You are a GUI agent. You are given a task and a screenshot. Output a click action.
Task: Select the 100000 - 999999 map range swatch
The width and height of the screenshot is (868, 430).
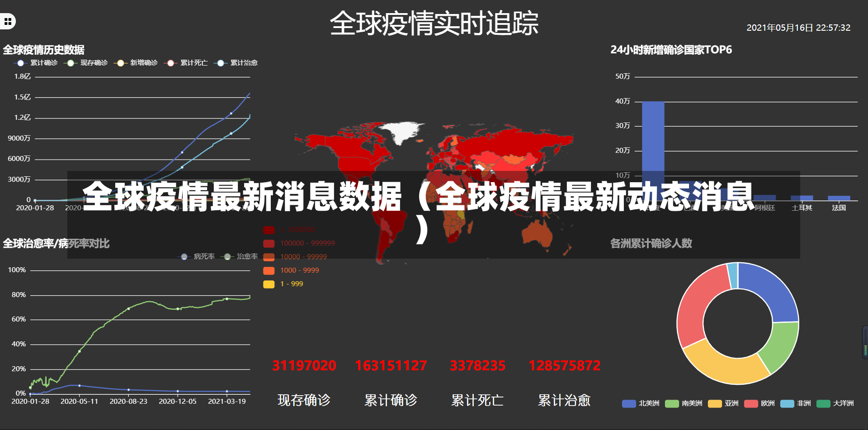(269, 243)
